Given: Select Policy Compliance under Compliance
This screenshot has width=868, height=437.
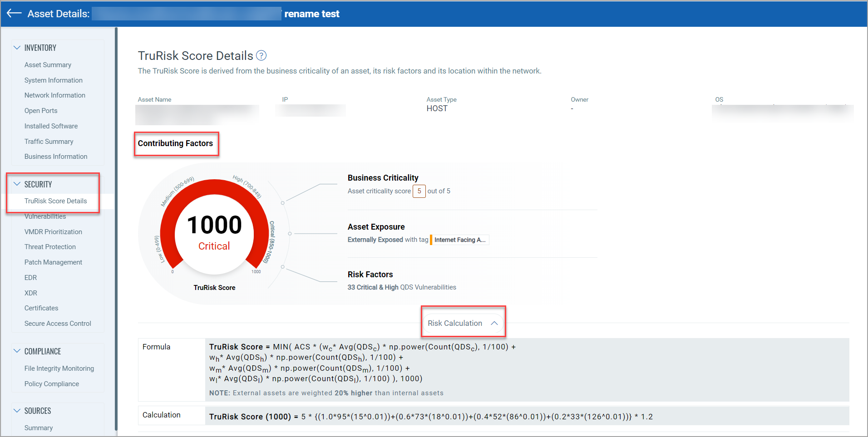Looking at the screenshot, I should pyautogui.click(x=51, y=383).
